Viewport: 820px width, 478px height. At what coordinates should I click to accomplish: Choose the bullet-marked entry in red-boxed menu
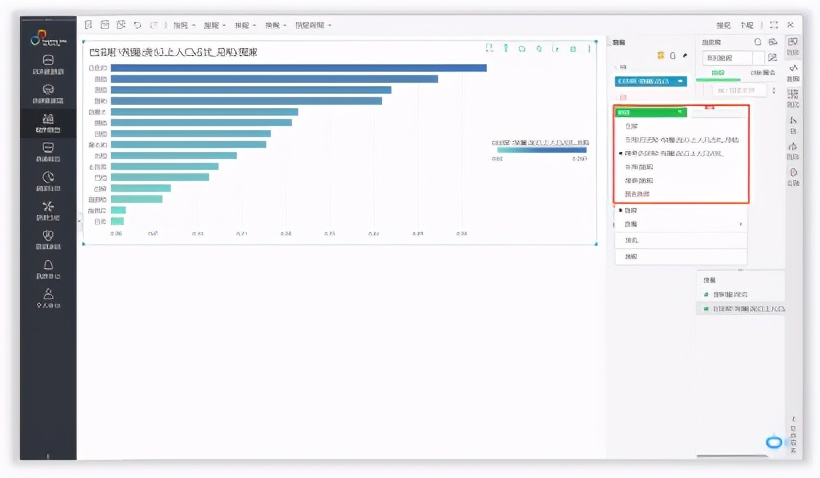(680, 153)
